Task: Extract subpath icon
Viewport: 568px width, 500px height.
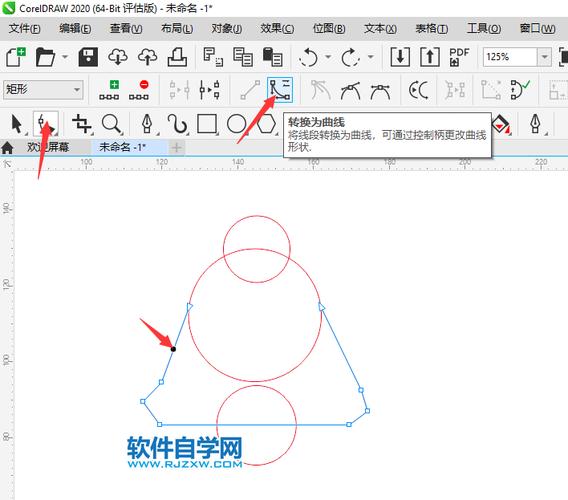Action: [x=455, y=90]
